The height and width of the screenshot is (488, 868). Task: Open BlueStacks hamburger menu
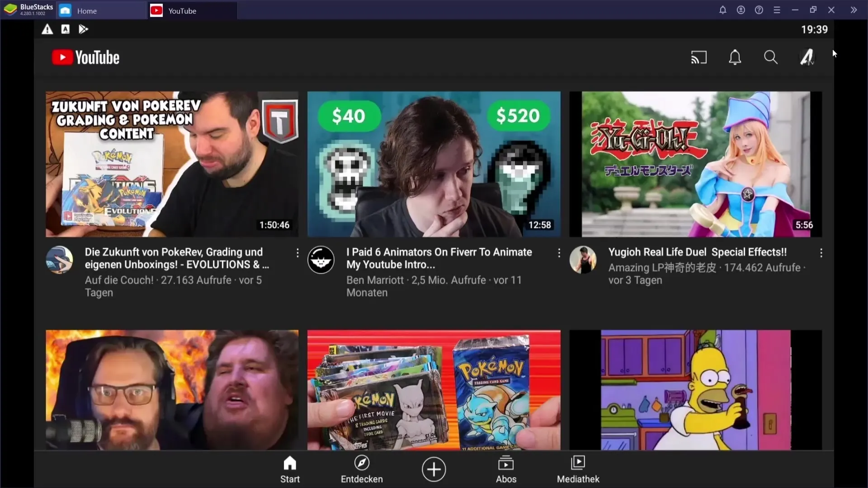pos(777,10)
